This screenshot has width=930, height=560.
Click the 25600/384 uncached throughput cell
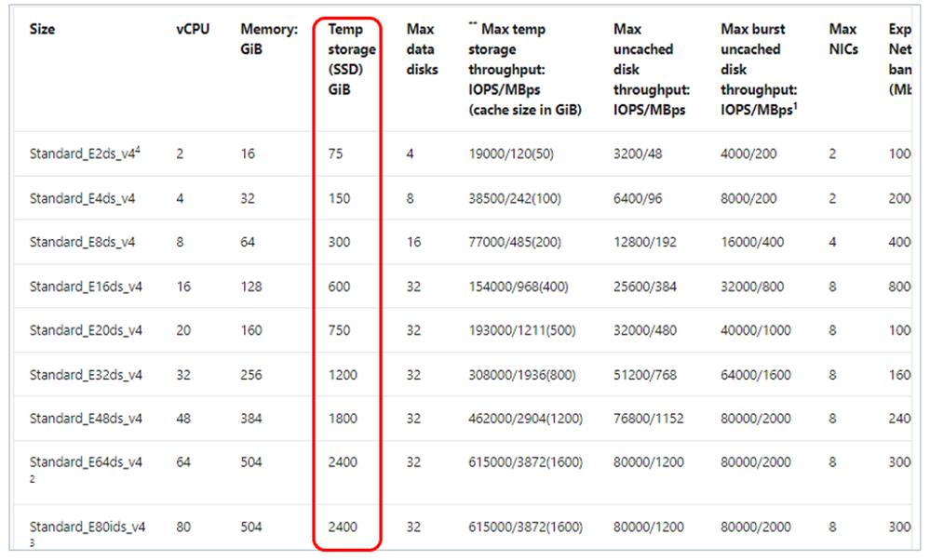(x=645, y=287)
